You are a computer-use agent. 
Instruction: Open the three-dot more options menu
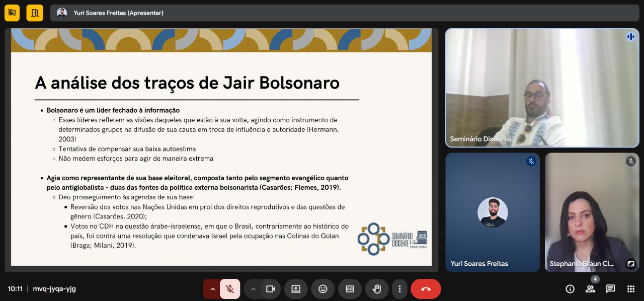pyautogui.click(x=399, y=289)
